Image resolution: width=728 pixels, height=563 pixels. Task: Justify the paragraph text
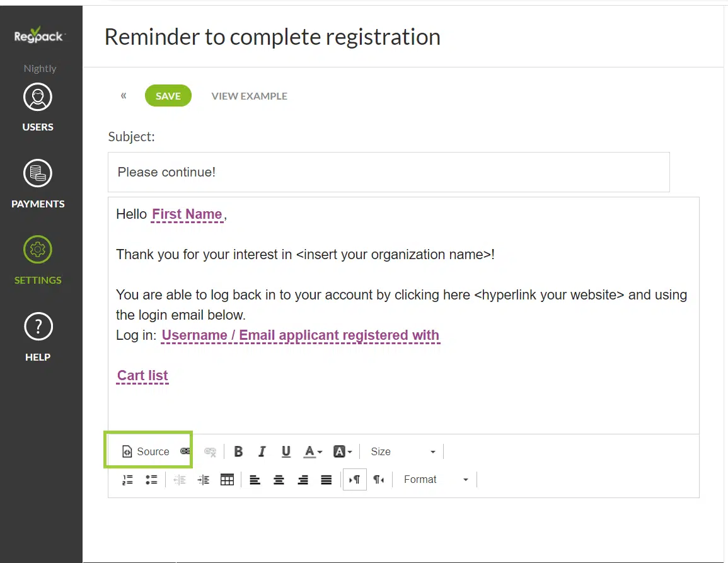coord(326,480)
